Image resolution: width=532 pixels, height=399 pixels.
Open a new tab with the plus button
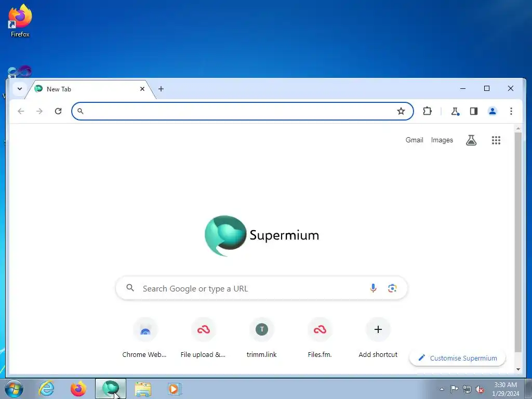click(x=161, y=89)
